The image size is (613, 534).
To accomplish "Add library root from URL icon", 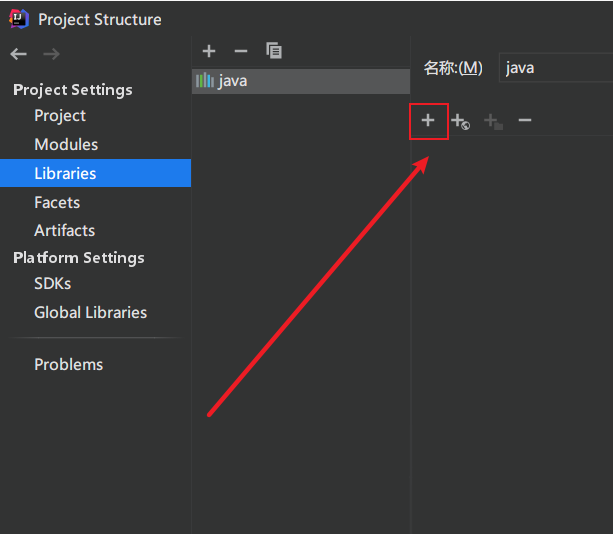I will coord(460,121).
